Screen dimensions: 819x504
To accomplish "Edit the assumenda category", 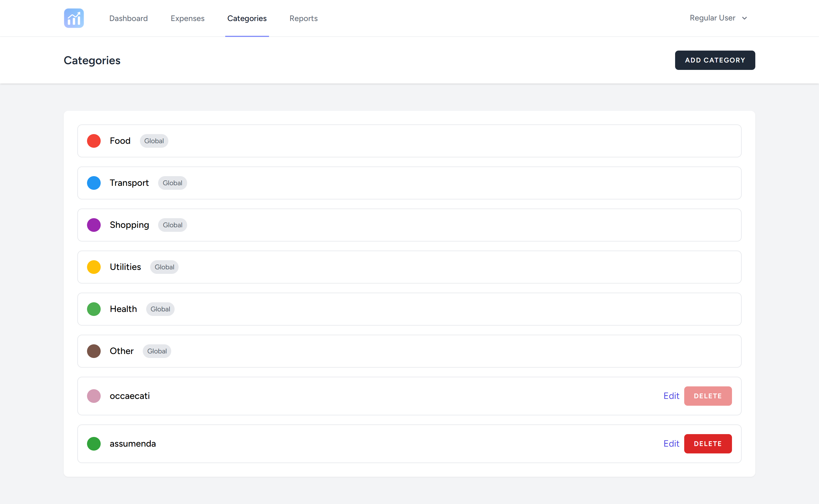I will (x=671, y=444).
